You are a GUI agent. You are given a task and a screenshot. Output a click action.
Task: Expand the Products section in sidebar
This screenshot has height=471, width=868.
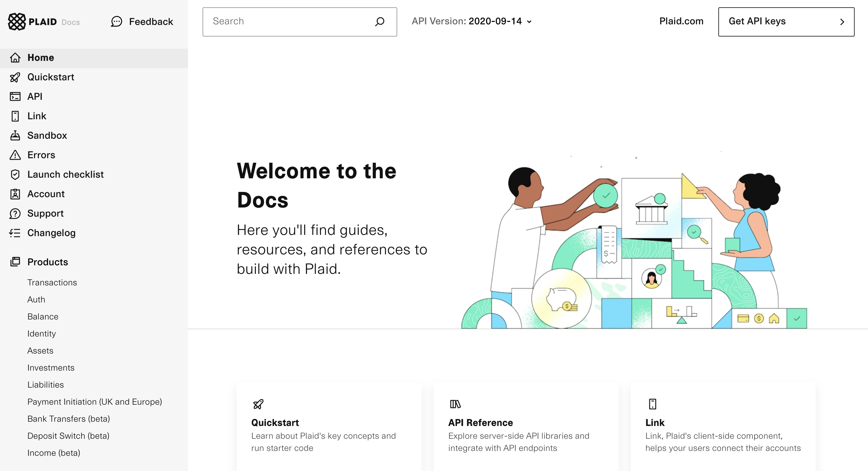pyautogui.click(x=47, y=262)
